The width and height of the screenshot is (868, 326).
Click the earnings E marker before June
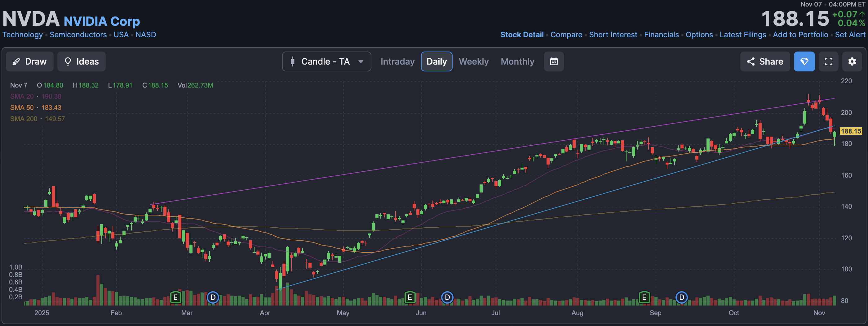410,297
